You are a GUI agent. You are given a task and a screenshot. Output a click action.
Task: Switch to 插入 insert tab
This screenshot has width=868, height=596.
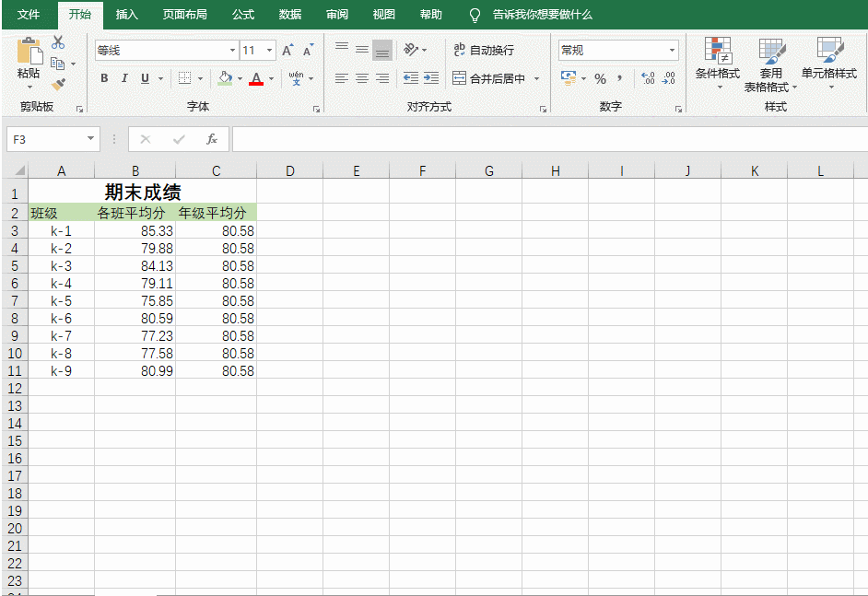(x=127, y=15)
